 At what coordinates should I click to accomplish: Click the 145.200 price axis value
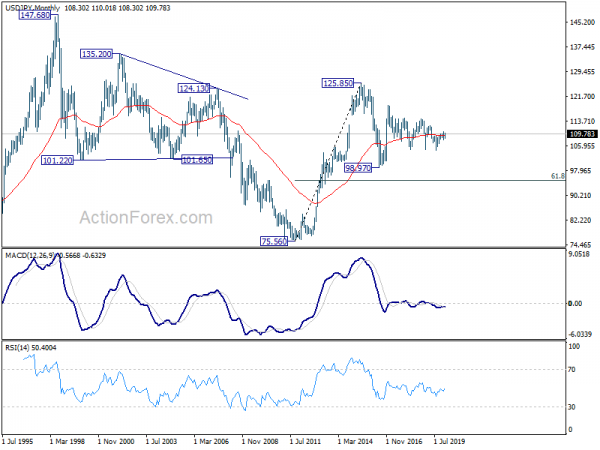pyautogui.click(x=582, y=22)
